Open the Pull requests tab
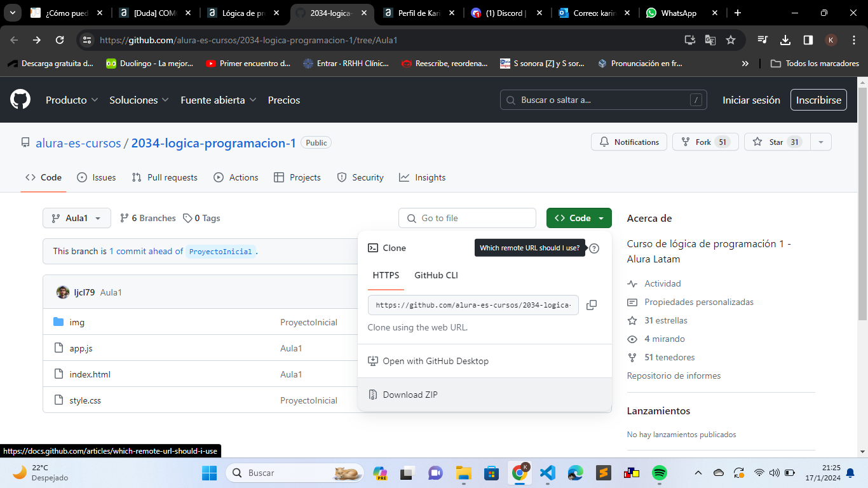Viewport: 868px width, 488px height. tap(165, 177)
